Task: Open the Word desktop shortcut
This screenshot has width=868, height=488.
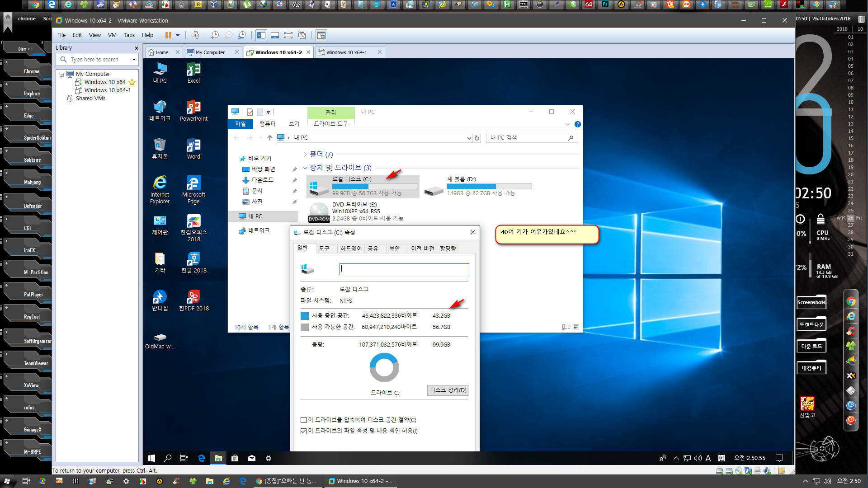Action: [x=193, y=149]
